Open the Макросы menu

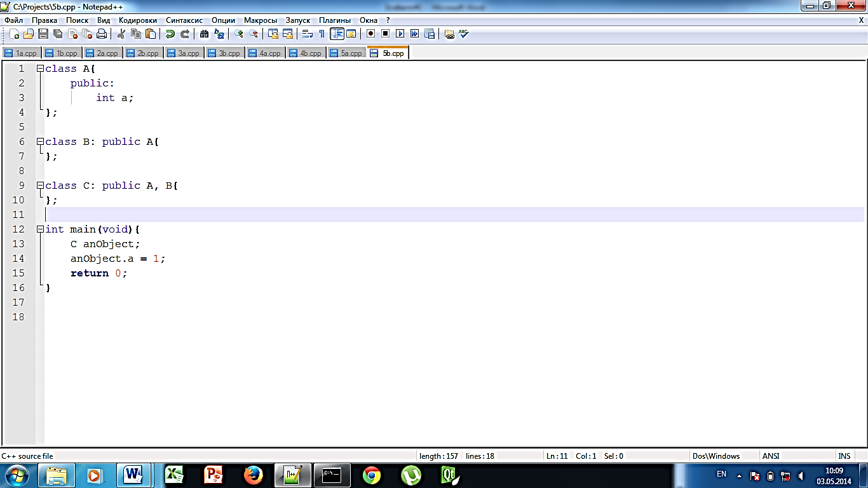[261, 20]
